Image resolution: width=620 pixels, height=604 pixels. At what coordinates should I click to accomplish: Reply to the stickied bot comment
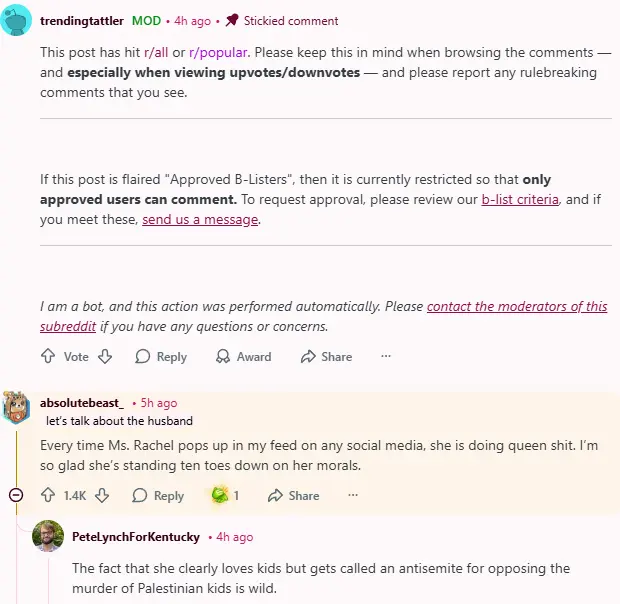161,357
